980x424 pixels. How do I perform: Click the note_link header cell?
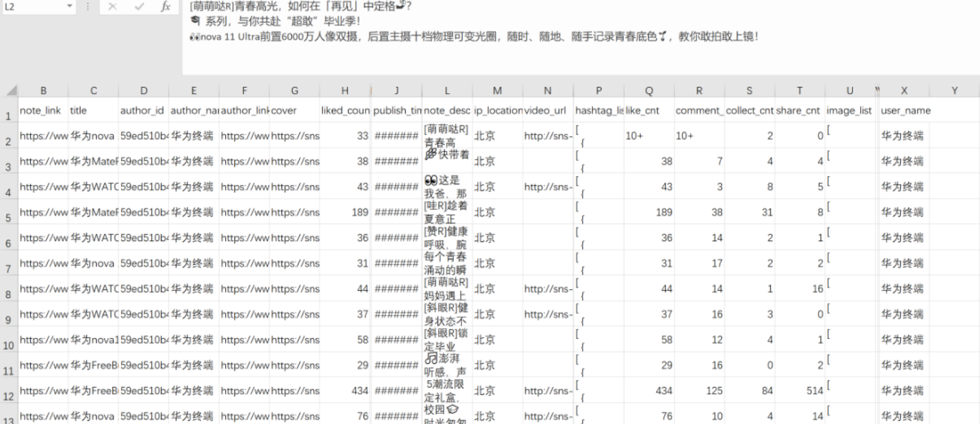tap(43, 110)
